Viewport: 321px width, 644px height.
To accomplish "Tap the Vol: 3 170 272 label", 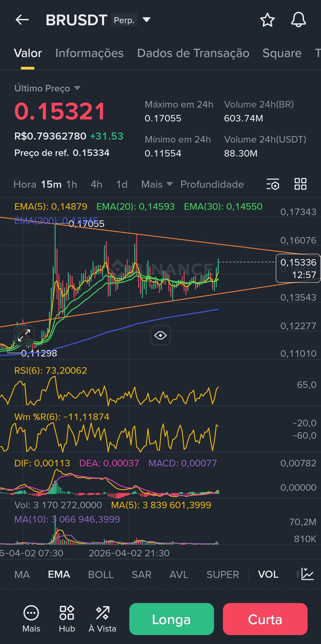I will pyautogui.click(x=58, y=505).
